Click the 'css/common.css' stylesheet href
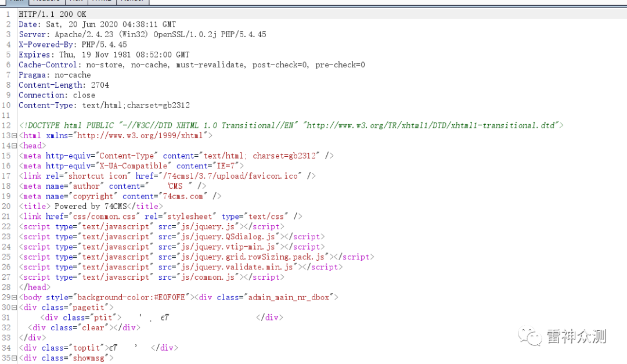Image resolution: width=627 pixels, height=364 pixels. [x=104, y=217]
